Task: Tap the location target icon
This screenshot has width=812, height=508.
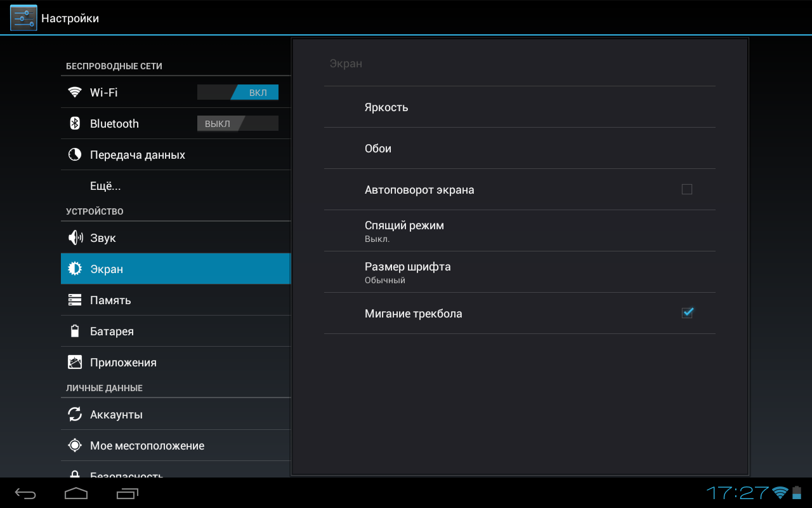Action: (x=75, y=445)
